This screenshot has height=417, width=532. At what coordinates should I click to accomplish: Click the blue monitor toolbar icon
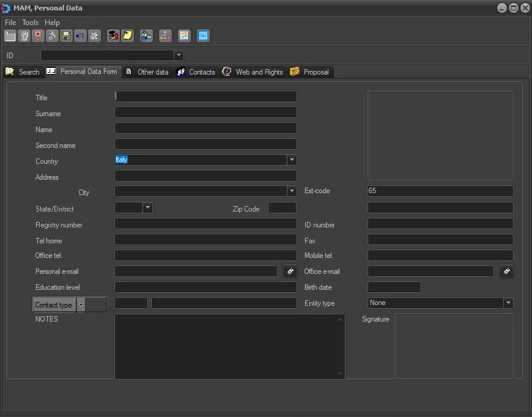[x=203, y=36]
